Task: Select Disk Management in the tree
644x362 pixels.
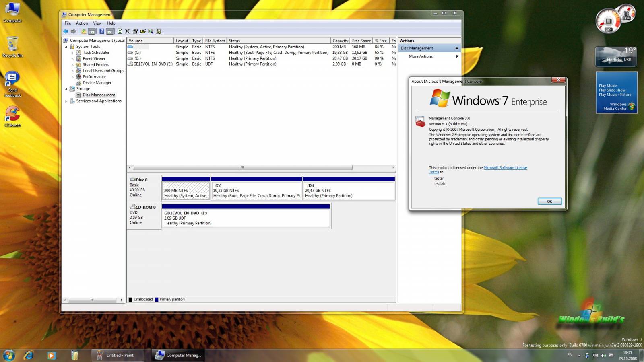Action: coord(99,95)
